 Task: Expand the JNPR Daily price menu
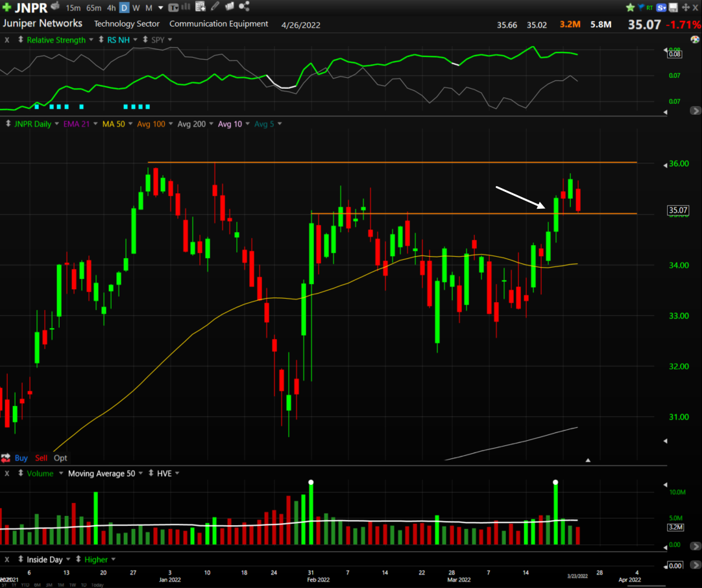(x=56, y=124)
